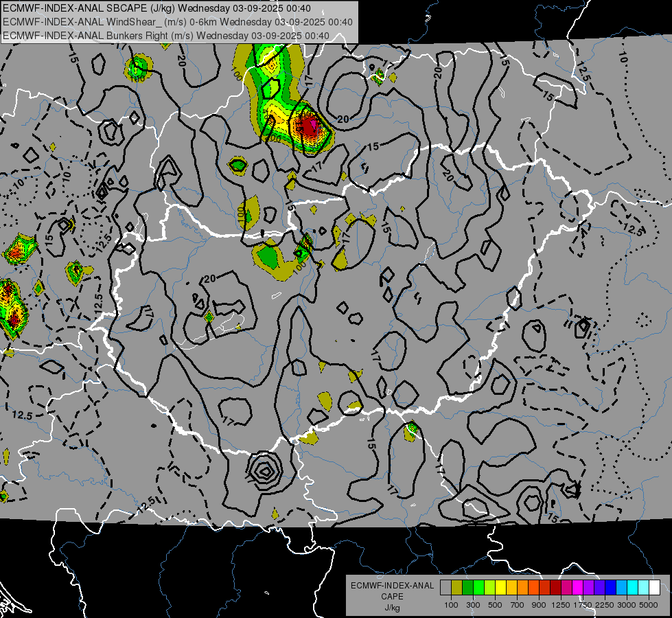Click the 1750 tick label under the color bar
Screen dimensions: 672x618
(x=583, y=605)
